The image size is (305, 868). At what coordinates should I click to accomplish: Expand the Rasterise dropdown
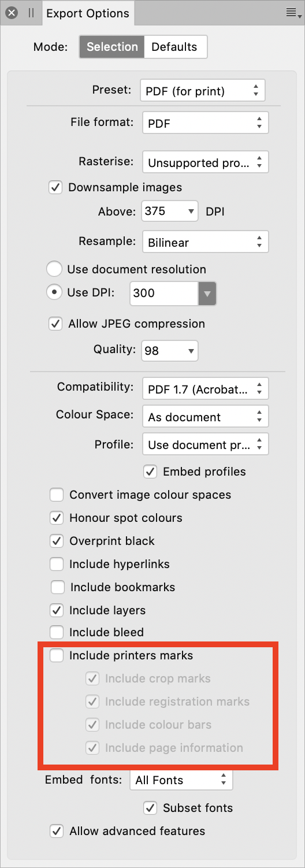[206, 162]
